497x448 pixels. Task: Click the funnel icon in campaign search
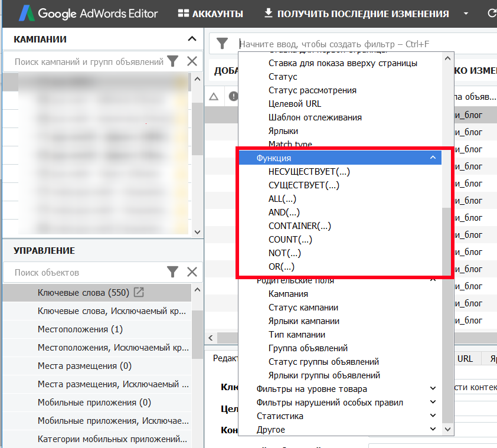coord(173,61)
